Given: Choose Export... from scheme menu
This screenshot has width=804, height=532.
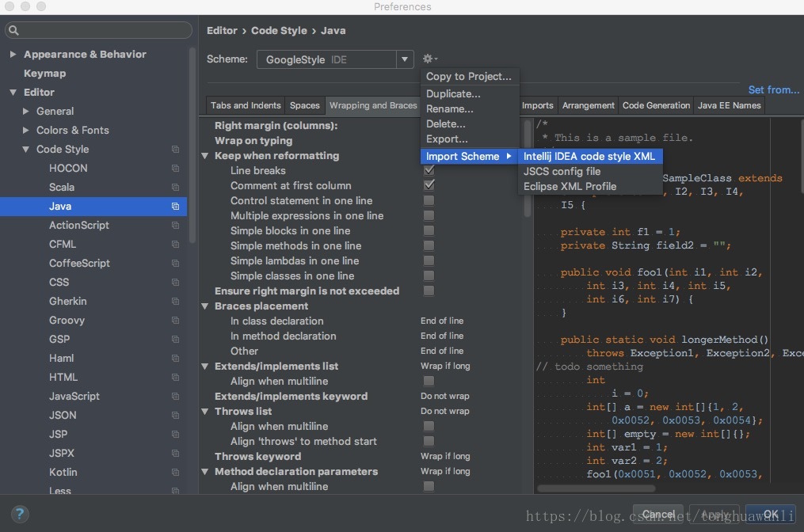Looking at the screenshot, I should tap(470, 139).
